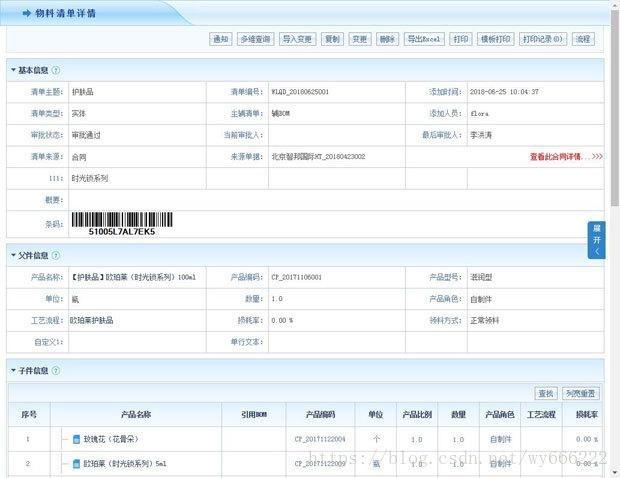Click the 模板打印 toolbar button
620x478 pixels.
click(496, 39)
